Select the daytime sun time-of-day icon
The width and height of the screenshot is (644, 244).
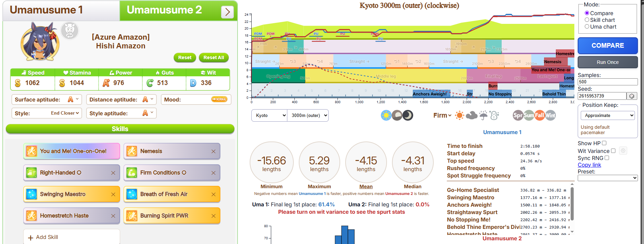[x=386, y=116]
